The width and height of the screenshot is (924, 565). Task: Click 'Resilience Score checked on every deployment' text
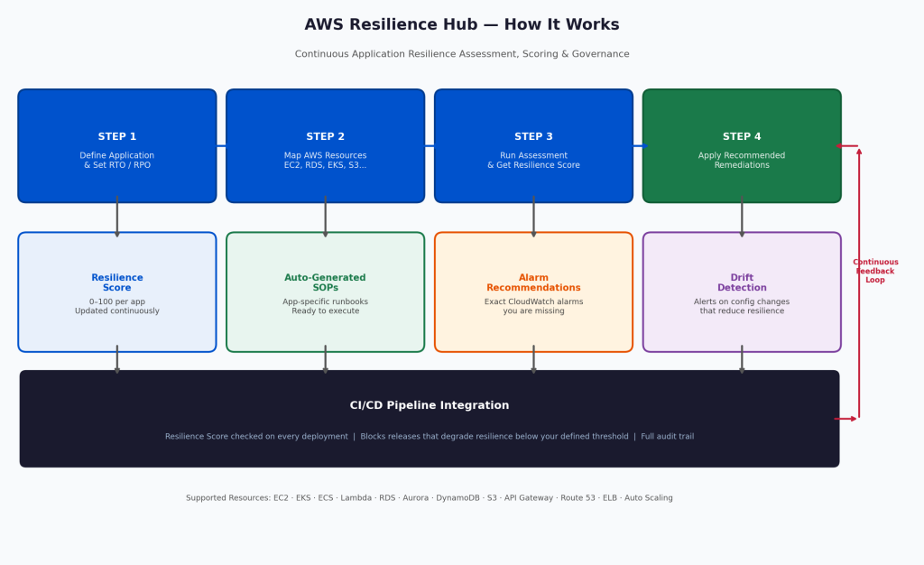[256, 437]
